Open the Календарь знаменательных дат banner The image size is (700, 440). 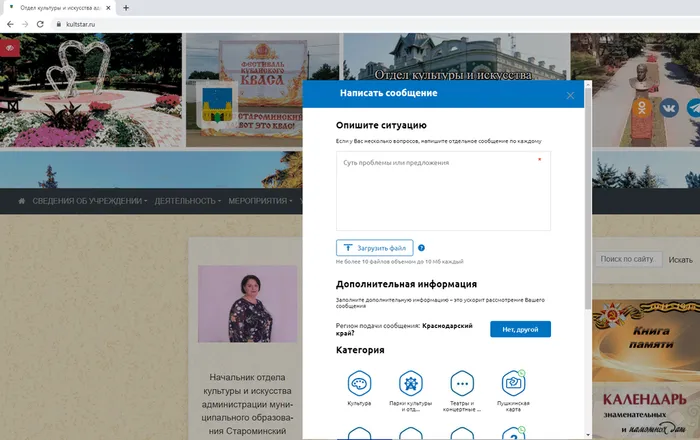click(x=646, y=411)
